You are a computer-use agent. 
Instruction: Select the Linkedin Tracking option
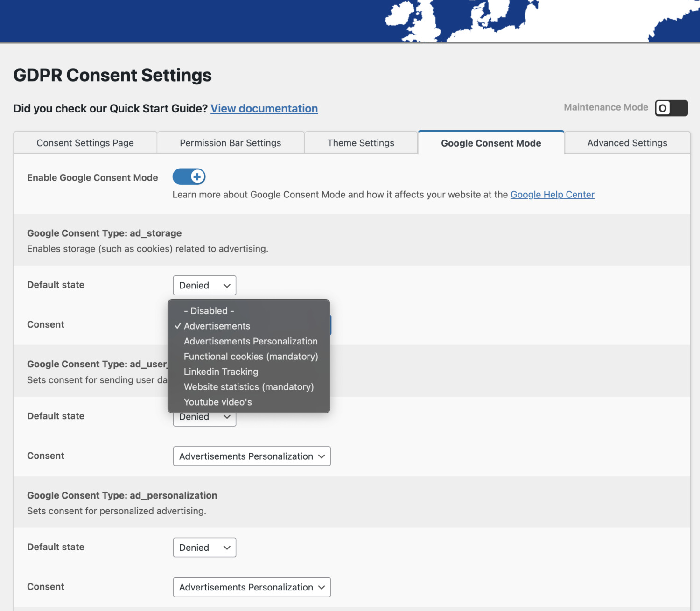coord(221,372)
